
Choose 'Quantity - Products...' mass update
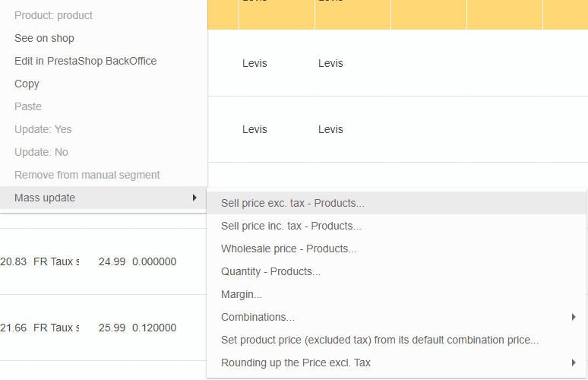coord(270,271)
